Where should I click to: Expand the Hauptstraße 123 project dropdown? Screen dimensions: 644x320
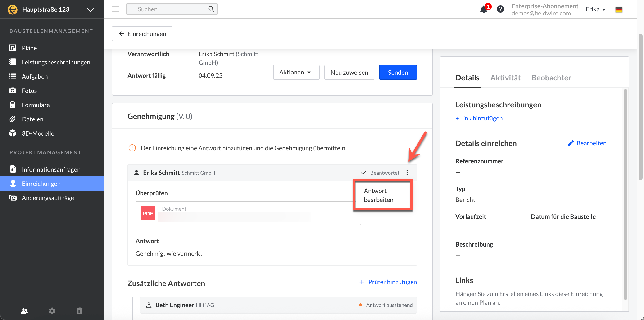point(90,10)
